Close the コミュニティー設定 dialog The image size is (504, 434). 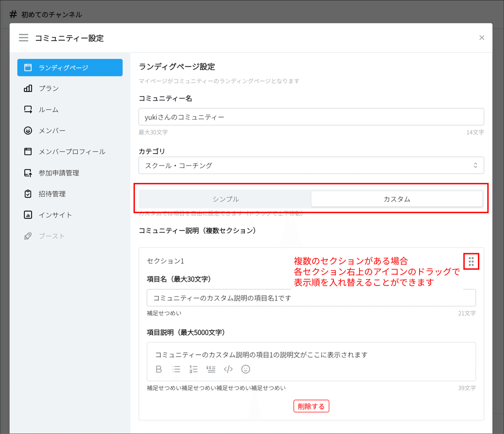pyautogui.click(x=482, y=38)
